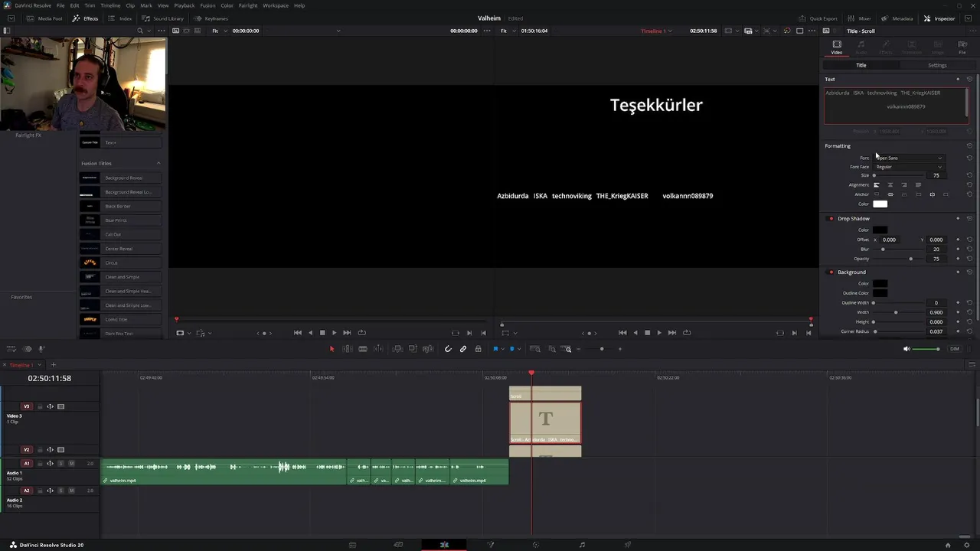Screen dimensions: 980x551
Task: Collapse the Fusion Titles section
Action: point(158,163)
